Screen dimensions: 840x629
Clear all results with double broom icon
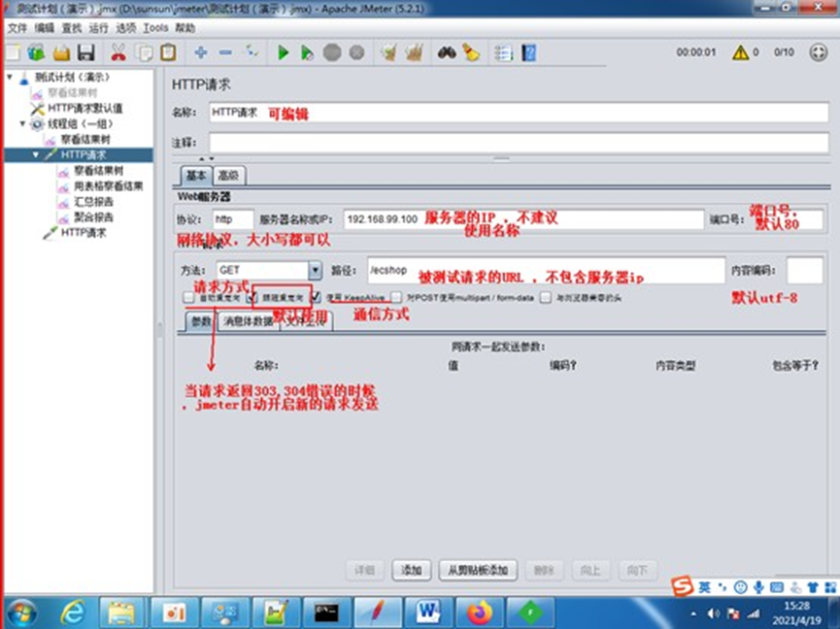(414, 52)
